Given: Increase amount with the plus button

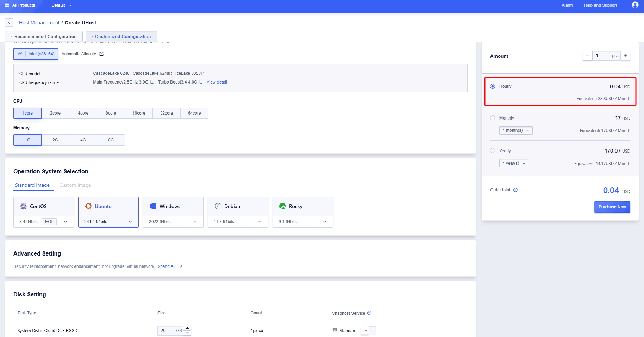Looking at the screenshot, I should 625,56.
